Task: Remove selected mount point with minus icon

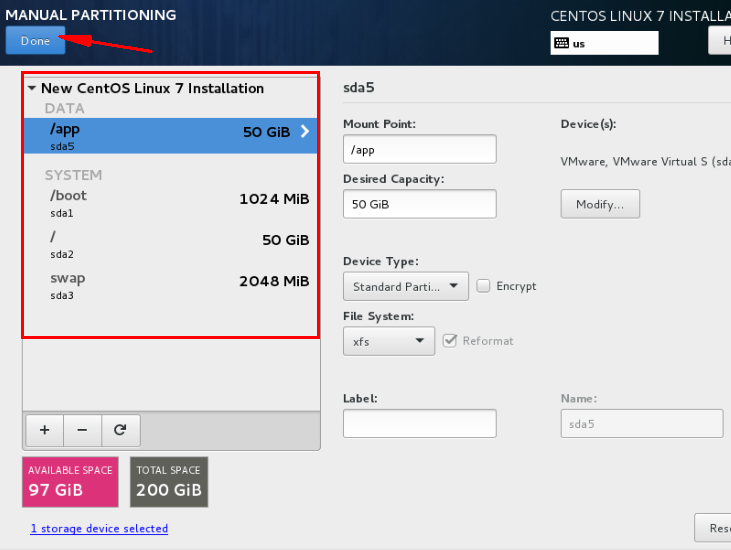Action: 83,430
